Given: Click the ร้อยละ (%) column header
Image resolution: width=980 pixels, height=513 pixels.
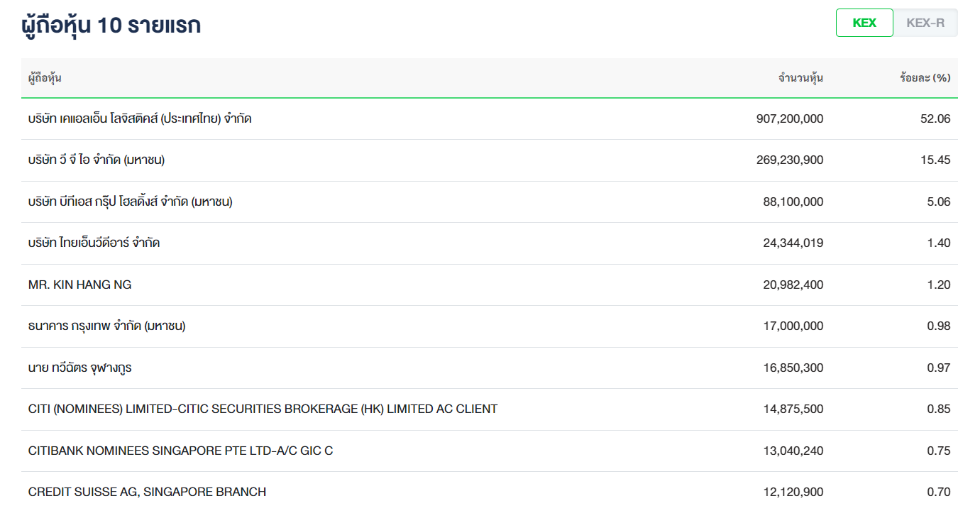Looking at the screenshot, I should (925, 78).
